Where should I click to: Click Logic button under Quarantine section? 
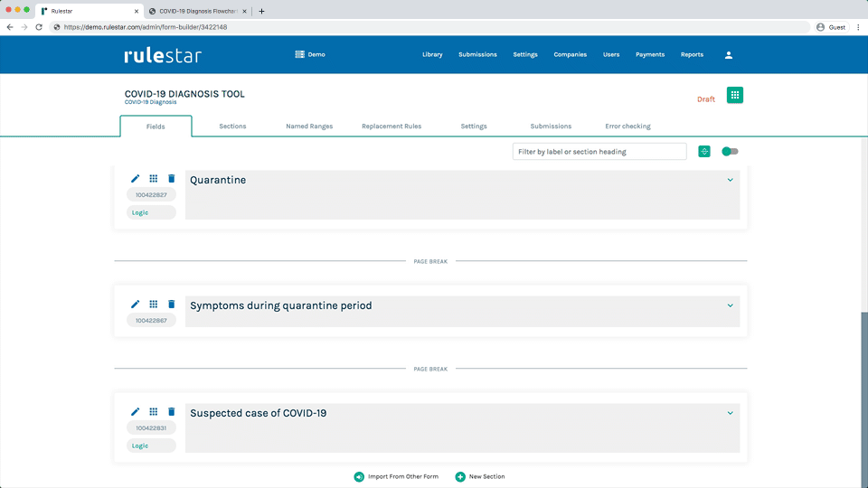[x=151, y=212]
